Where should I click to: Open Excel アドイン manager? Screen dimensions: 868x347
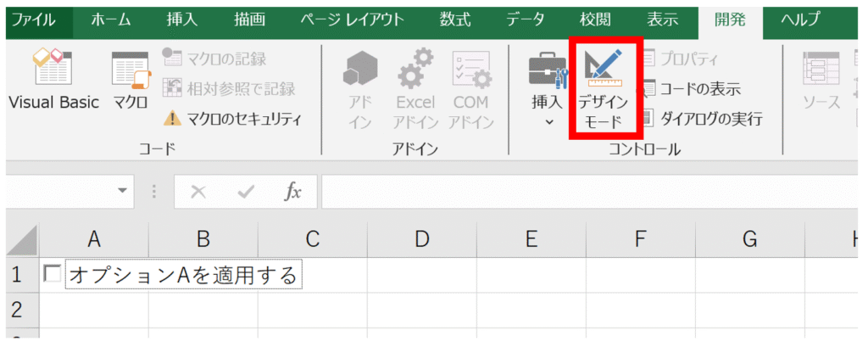(415, 89)
